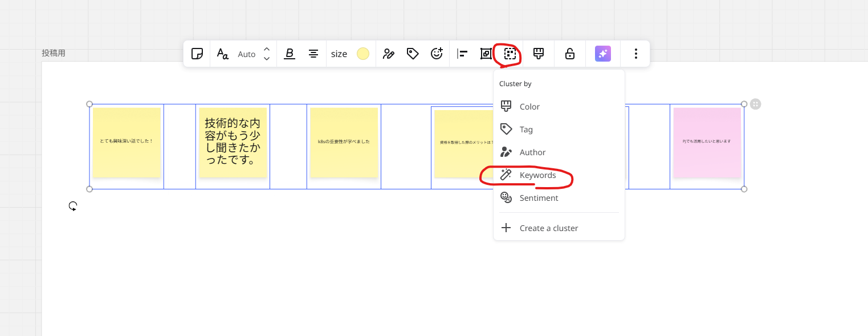
Task: Click the sticky note 'とても興味深い話でした！'
Action: pyautogui.click(x=127, y=143)
